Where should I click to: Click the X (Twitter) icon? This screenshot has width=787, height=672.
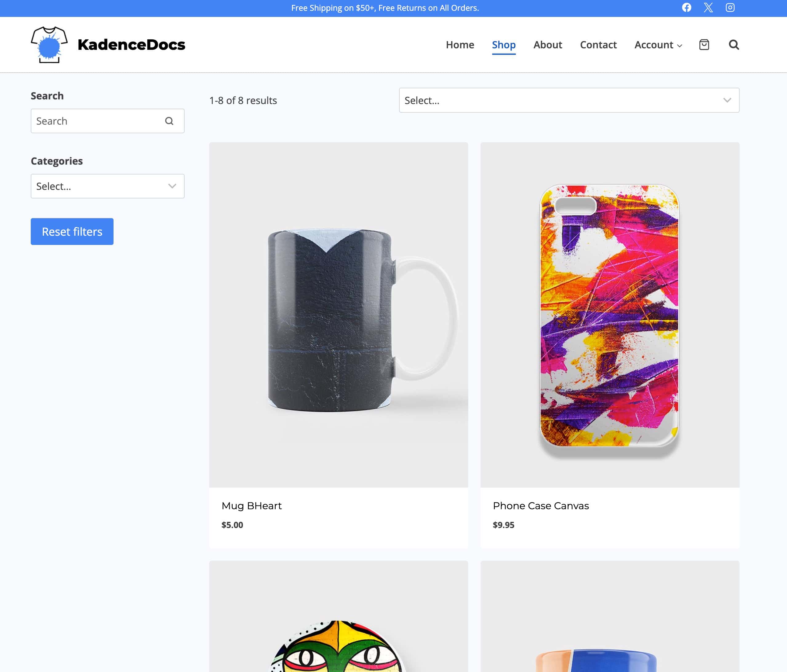coord(708,8)
